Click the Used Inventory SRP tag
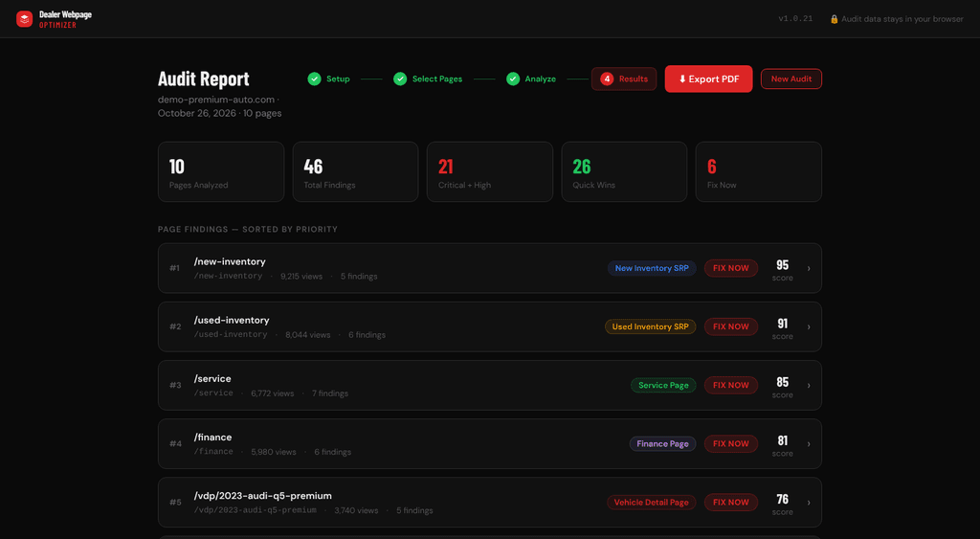 tap(650, 326)
